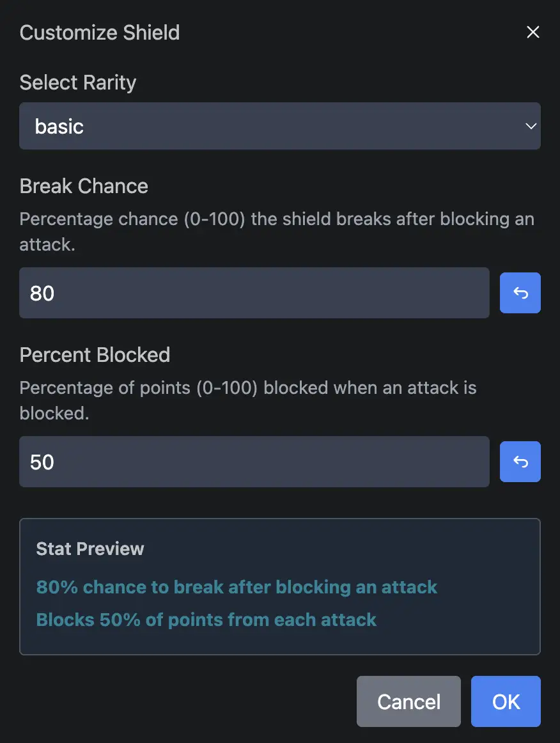Click the chevron on the rarity selector

(531, 126)
